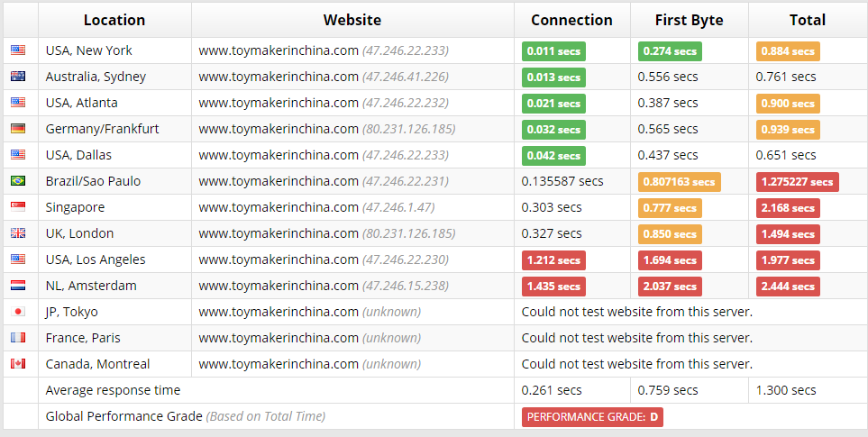Viewport: 868px width, 437px height.
Task: Select the 'Germany/Frankfurt' location cell
Action: pos(114,128)
